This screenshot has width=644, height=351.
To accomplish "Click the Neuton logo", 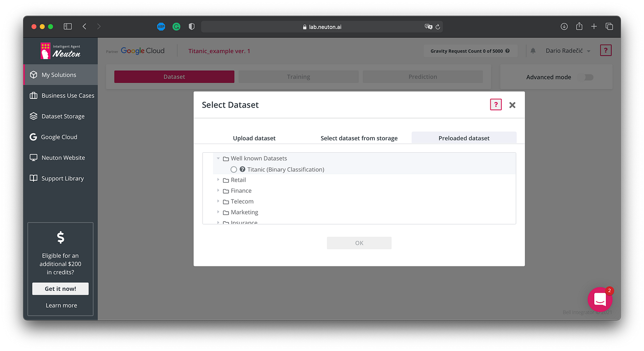I will click(x=60, y=51).
